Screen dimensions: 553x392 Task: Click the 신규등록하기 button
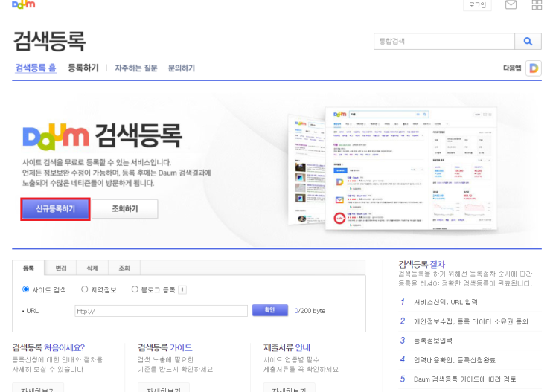click(x=55, y=209)
